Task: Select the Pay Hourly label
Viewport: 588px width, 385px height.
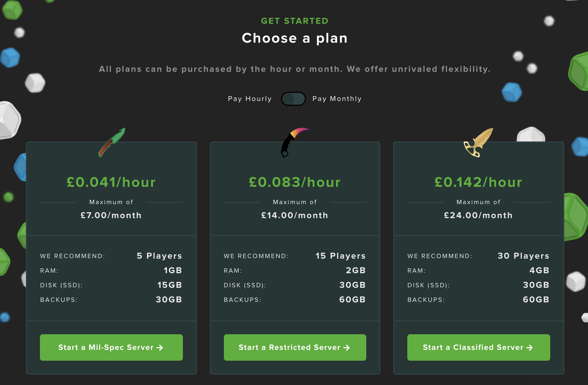Action: point(250,99)
